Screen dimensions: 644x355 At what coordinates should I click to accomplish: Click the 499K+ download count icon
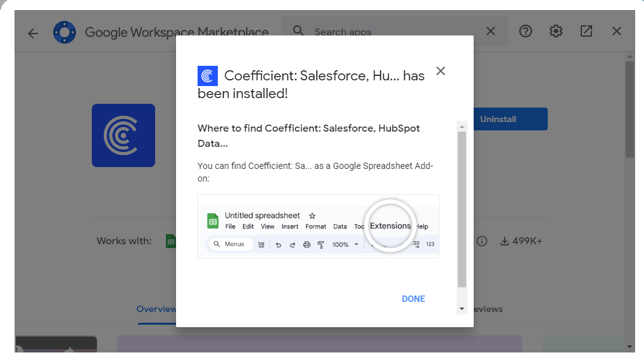tap(504, 241)
